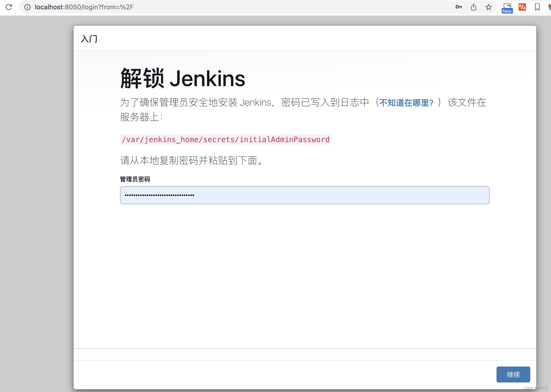View site information for localhost
The height and width of the screenshot is (392, 551).
28,7
